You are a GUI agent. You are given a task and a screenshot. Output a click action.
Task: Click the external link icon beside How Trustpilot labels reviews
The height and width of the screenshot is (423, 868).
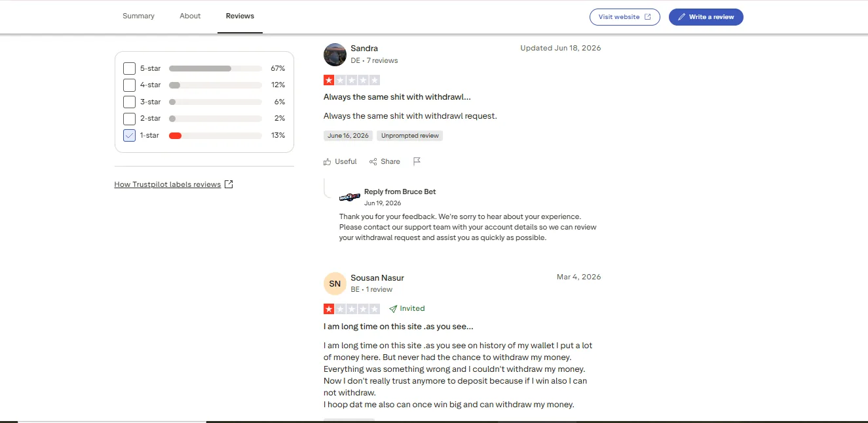click(x=229, y=184)
